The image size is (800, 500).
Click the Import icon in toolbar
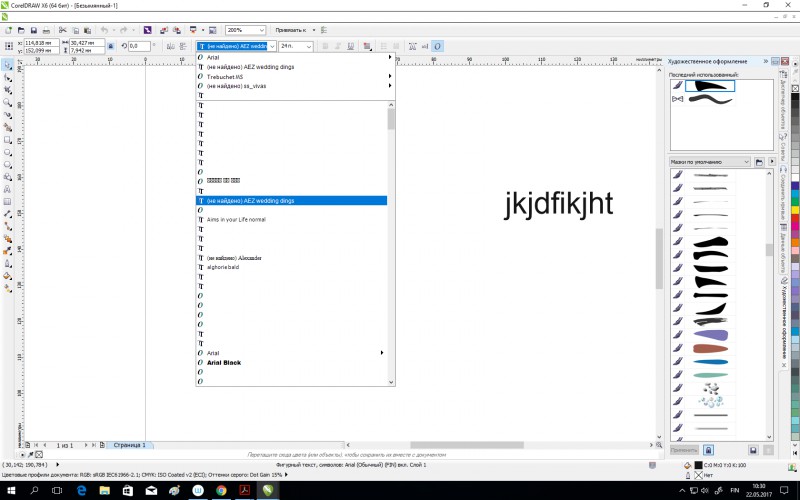pyautogui.click(x=164, y=30)
